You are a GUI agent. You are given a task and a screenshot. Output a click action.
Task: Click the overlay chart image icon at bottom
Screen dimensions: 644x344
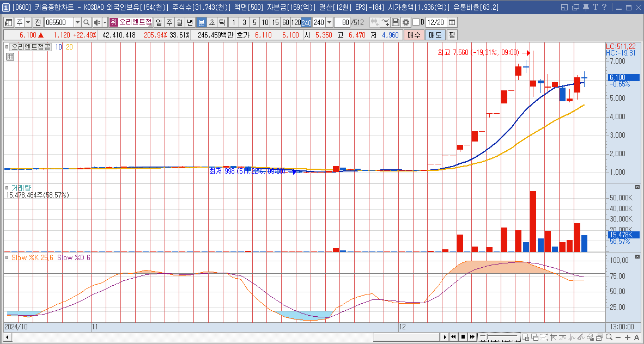(600, 337)
